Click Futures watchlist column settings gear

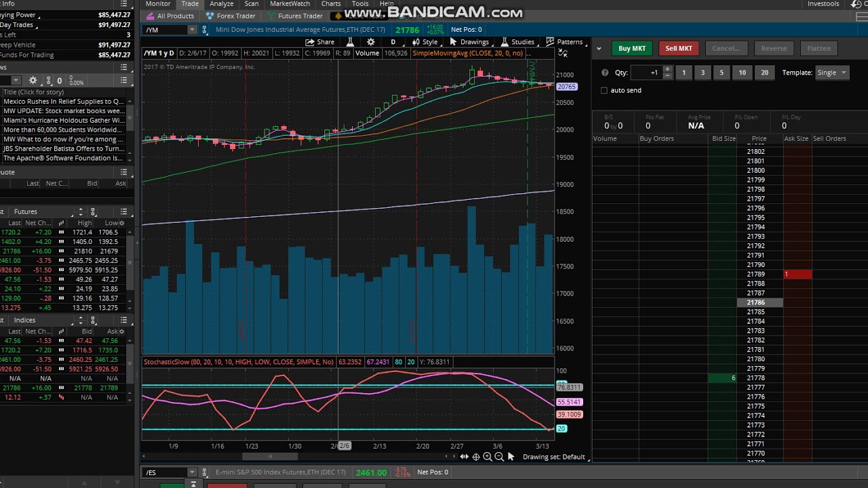point(123,222)
